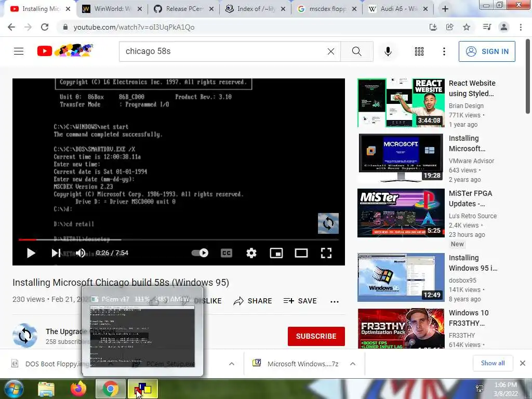Toggle autoplay switch in player
The image size is (532, 399).
pos(200,253)
